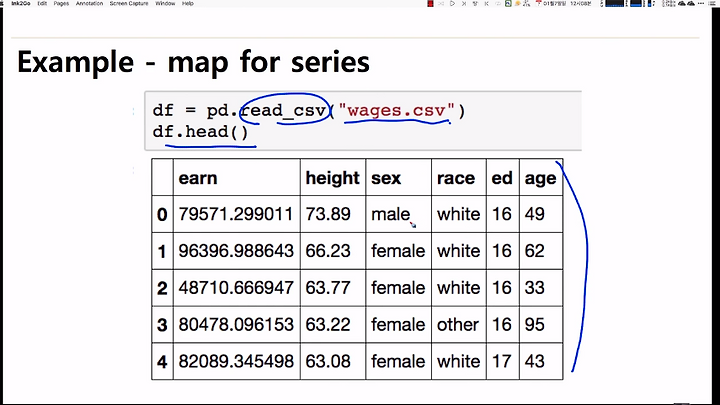Open the Annotation menu
This screenshot has height=405, width=720.
[x=89, y=3]
